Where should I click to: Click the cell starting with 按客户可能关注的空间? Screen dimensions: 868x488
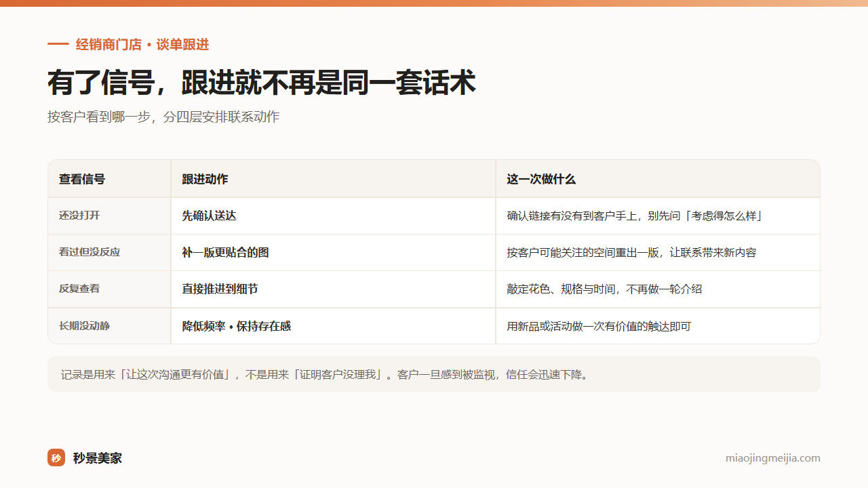(x=658, y=252)
